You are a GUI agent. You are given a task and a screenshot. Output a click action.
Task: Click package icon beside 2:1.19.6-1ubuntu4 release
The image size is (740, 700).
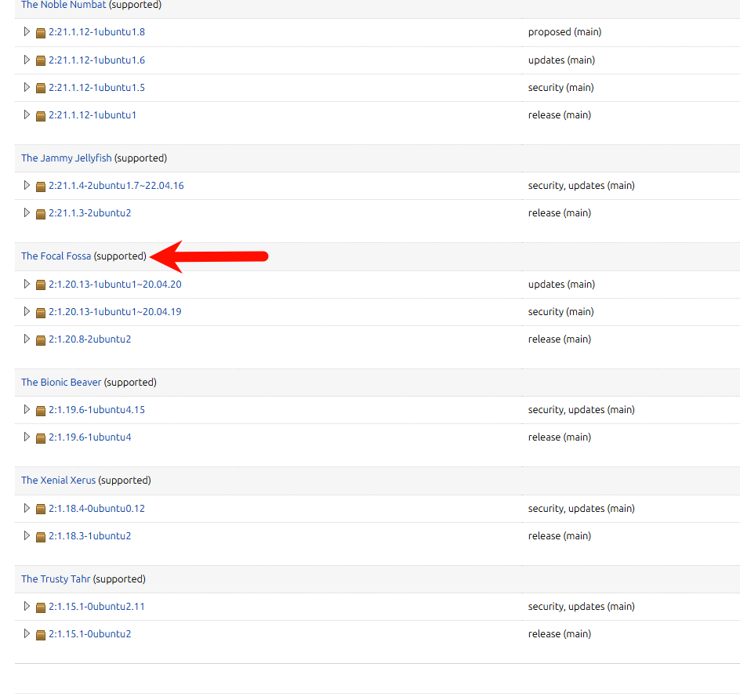pyautogui.click(x=41, y=438)
